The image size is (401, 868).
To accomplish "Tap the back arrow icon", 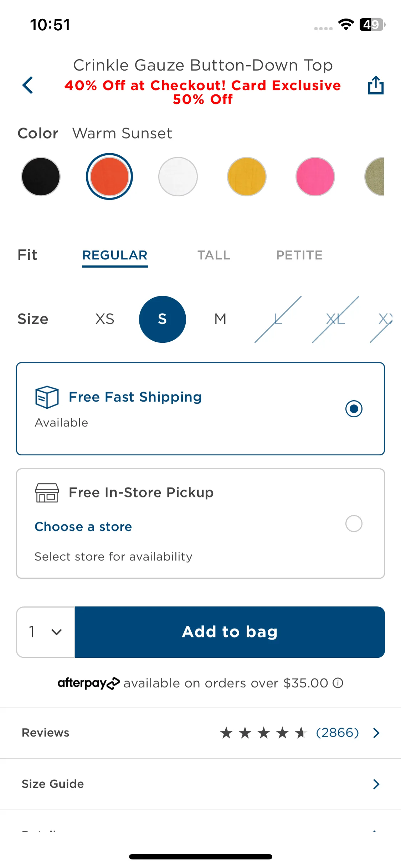I will tap(27, 85).
